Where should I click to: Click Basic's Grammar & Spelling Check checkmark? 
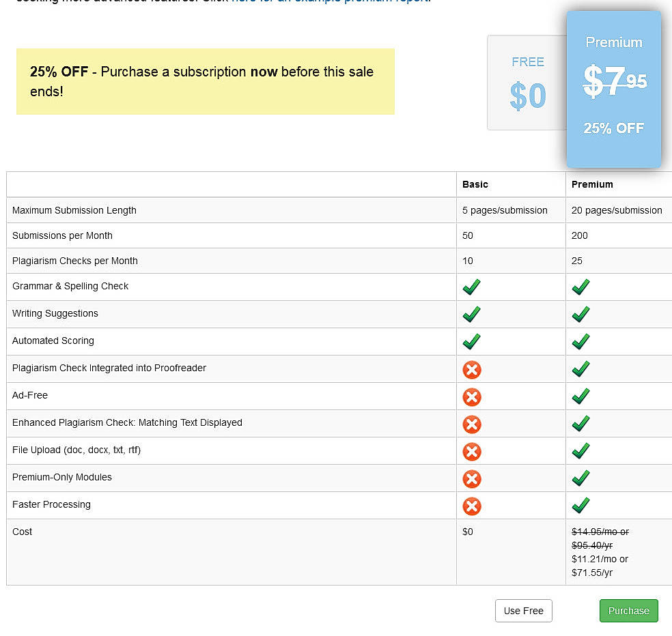point(471,287)
